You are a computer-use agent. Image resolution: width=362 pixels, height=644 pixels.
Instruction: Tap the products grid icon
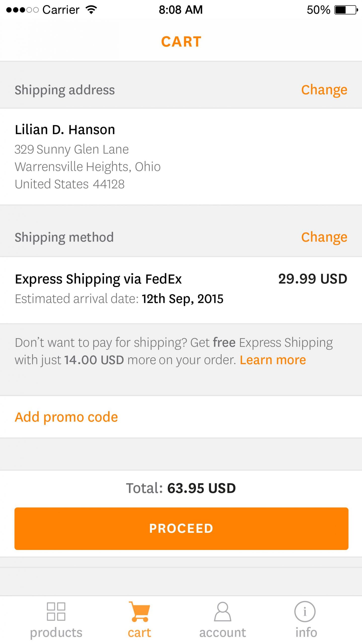(56, 611)
